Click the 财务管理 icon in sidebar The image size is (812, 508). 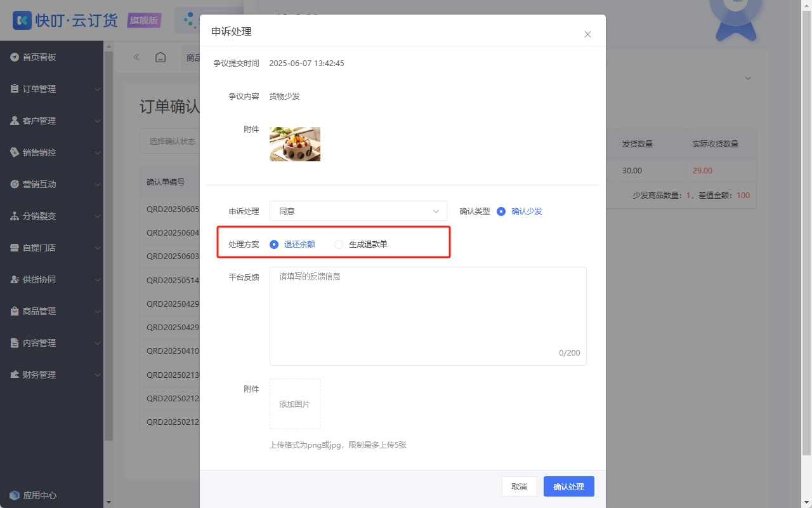tap(15, 375)
